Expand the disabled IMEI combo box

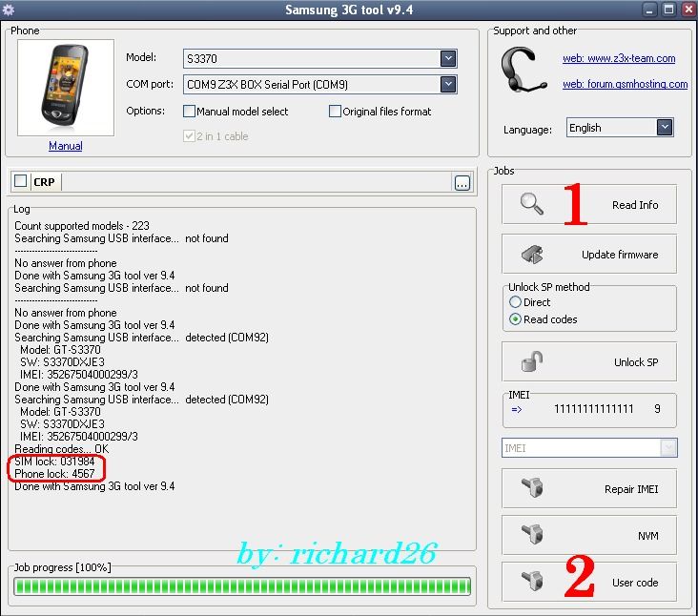tap(668, 447)
